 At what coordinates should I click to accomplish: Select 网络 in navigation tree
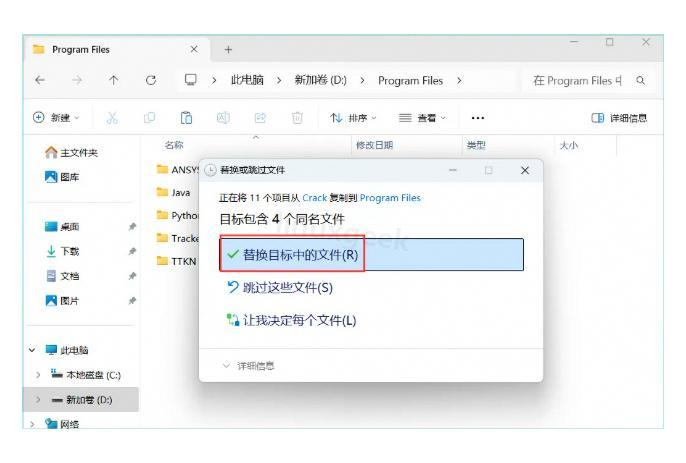(62, 424)
